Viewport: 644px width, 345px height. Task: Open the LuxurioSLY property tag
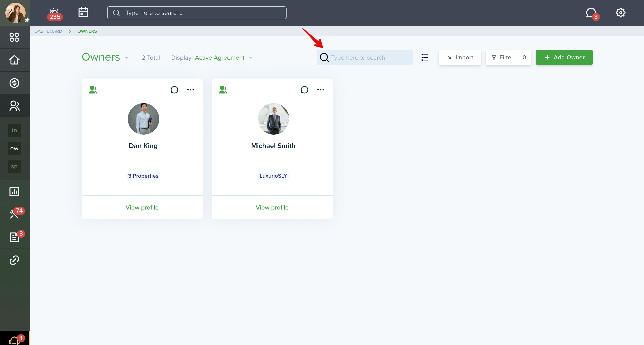(273, 176)
